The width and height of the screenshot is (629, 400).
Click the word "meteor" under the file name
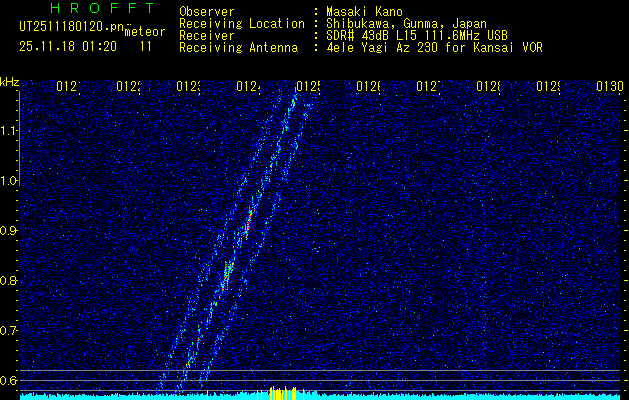(x=145, y=32)
